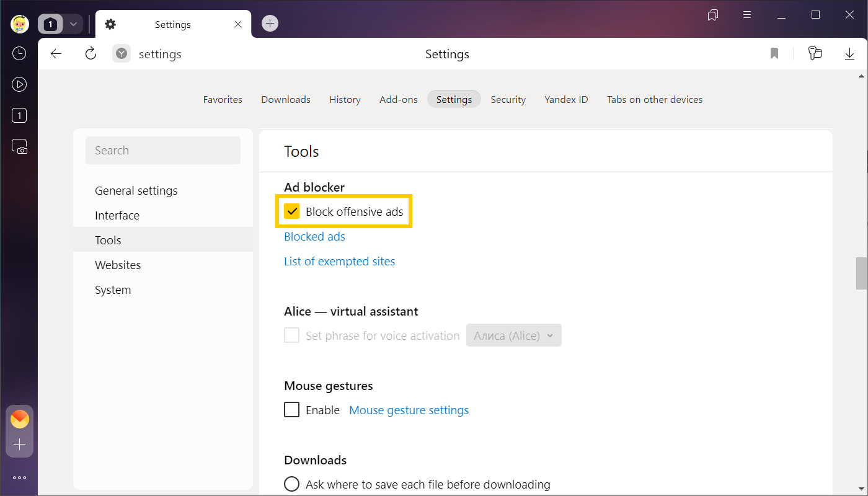Click the Ad blocker heading
The height and width of the screenshot is (496, 868).
(x=314, y=187)
